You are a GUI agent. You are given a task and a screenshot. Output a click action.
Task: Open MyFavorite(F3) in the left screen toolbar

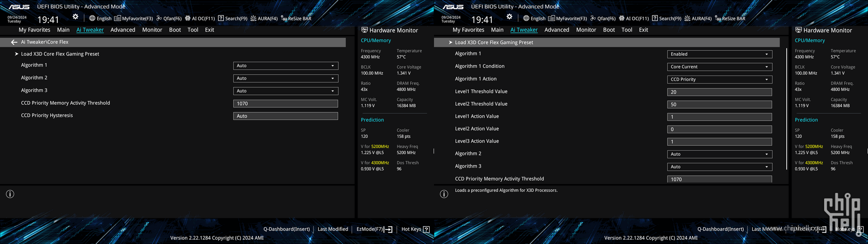[x=133, y=19]
